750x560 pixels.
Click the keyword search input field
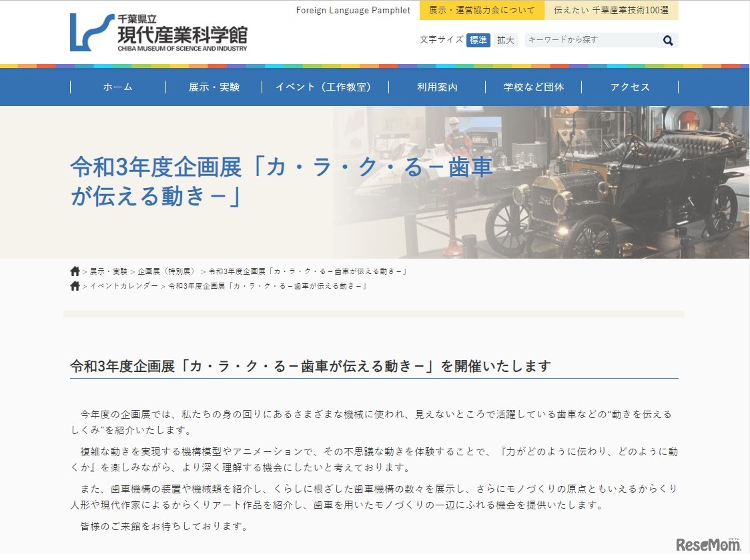pyautogui.click(x=587, y=40)
